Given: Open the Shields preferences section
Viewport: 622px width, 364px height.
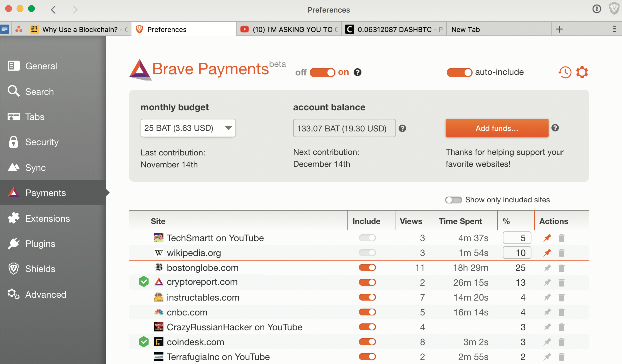Looking at the screenshot, I should [40, 269].
